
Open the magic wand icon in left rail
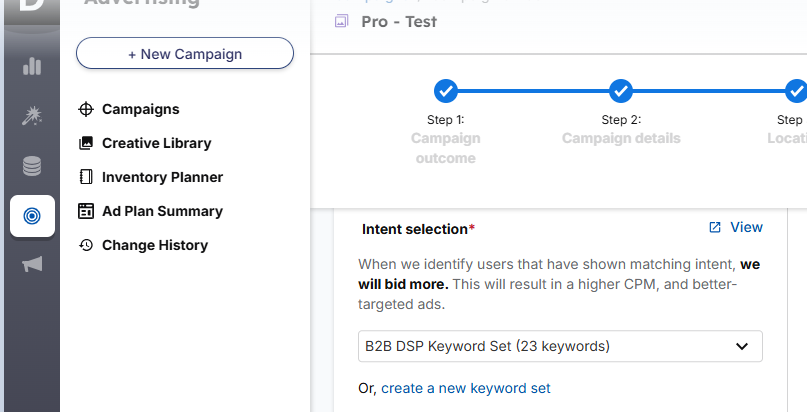[32, 116]
